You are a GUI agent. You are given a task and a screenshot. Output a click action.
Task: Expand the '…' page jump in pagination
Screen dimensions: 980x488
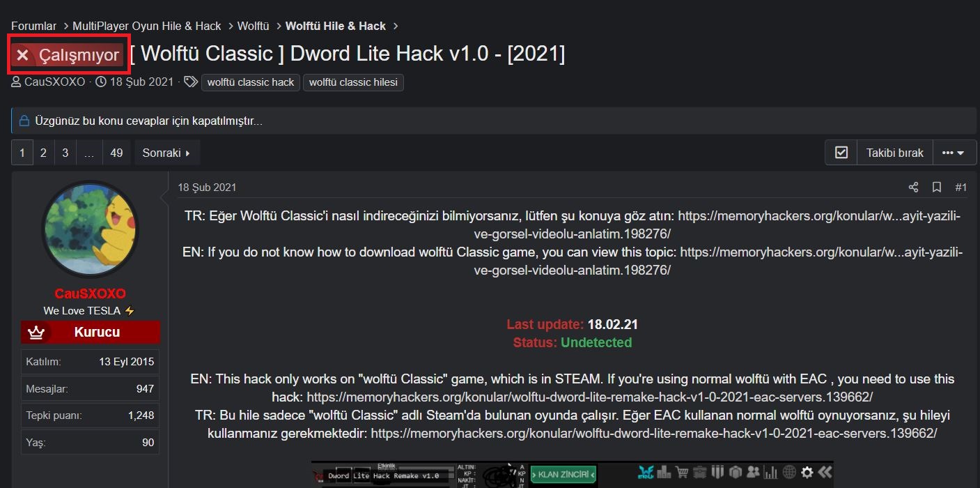(x=89, y=153)
